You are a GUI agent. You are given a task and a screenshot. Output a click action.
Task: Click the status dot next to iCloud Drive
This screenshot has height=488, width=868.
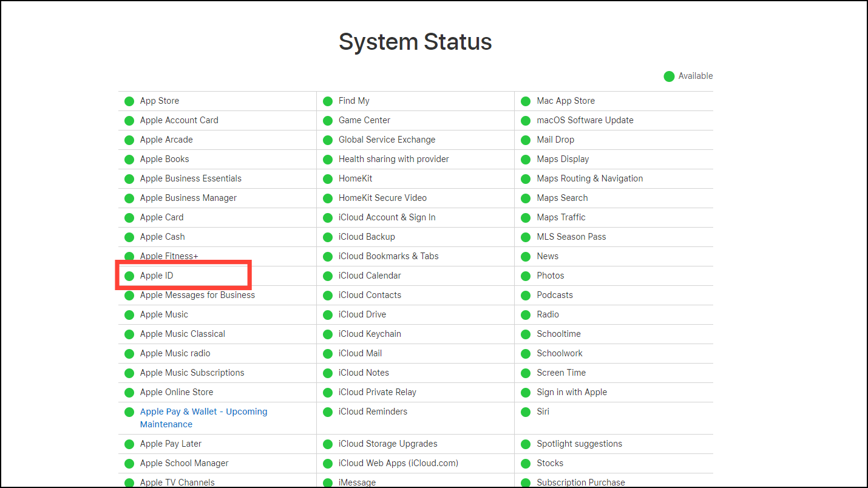pos(328,315)
